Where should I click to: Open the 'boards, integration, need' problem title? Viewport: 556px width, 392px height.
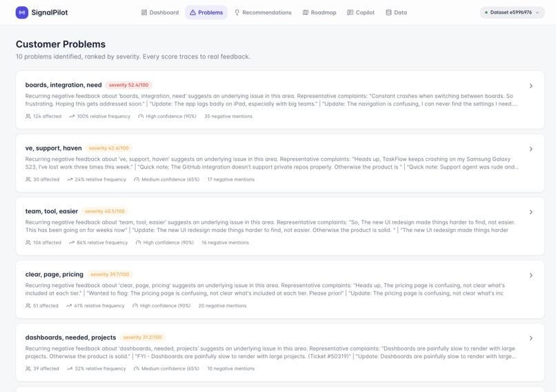[63, 85]
